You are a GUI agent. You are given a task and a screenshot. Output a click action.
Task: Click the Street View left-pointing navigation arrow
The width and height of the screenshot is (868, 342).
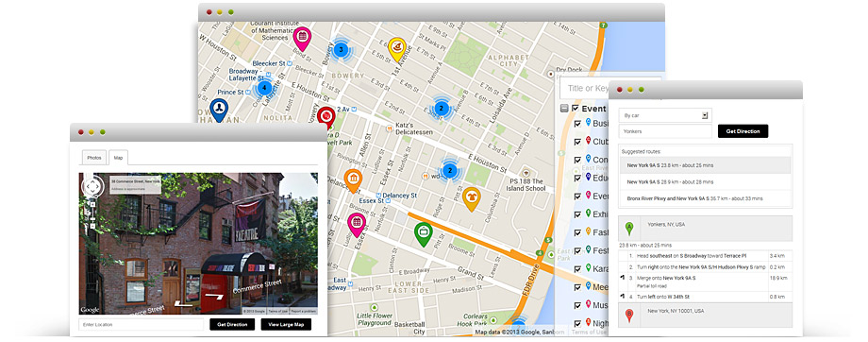[x=184, y=303]
